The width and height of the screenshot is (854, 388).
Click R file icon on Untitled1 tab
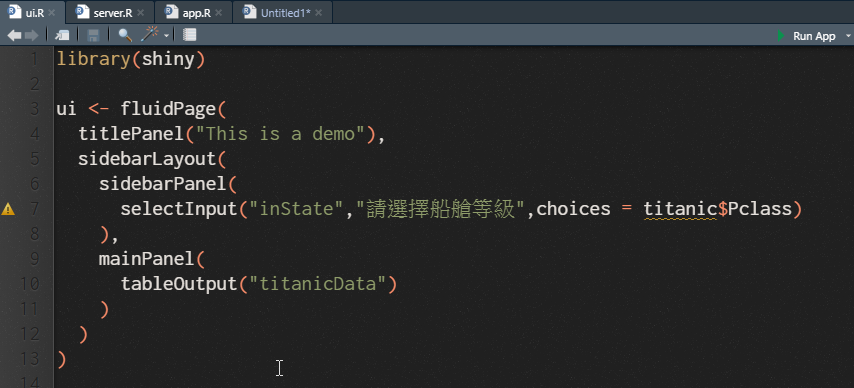click(x=249, y=11)
